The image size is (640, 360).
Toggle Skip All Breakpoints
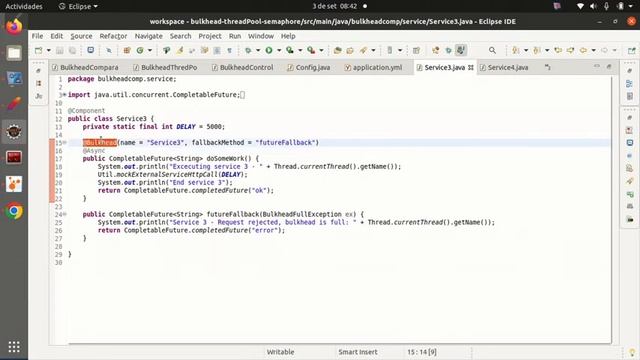[x=109, y=50]
